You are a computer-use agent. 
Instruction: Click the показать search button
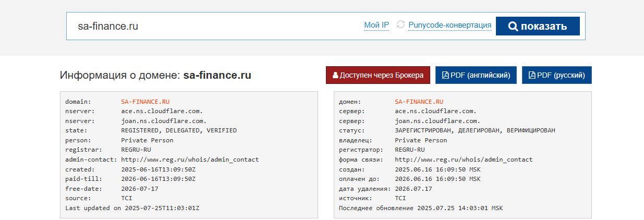(538, 26)
